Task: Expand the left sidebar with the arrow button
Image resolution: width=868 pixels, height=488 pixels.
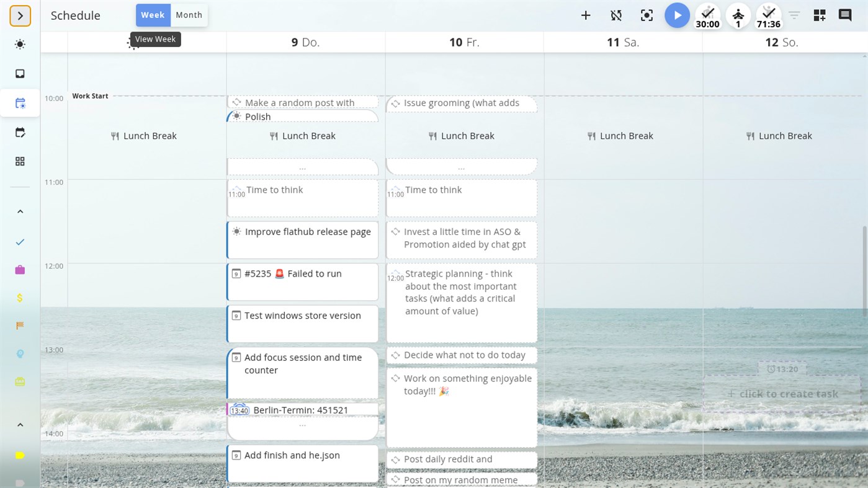Action: (x=20, y=16)
